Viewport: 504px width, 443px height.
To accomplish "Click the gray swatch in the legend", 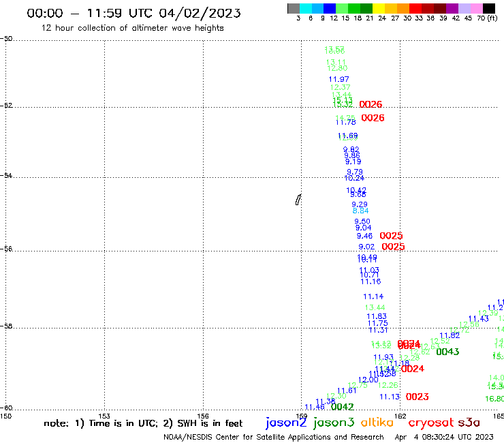I will click(294, 8).
